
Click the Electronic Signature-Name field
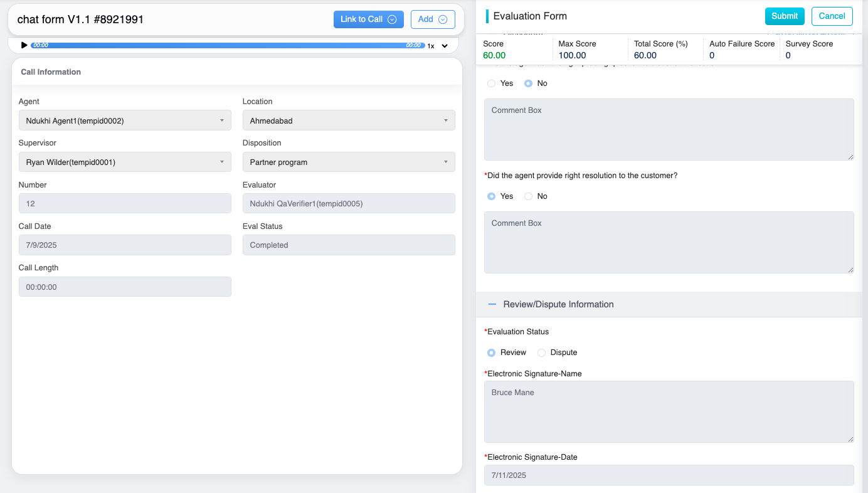[x=669, y=411]
